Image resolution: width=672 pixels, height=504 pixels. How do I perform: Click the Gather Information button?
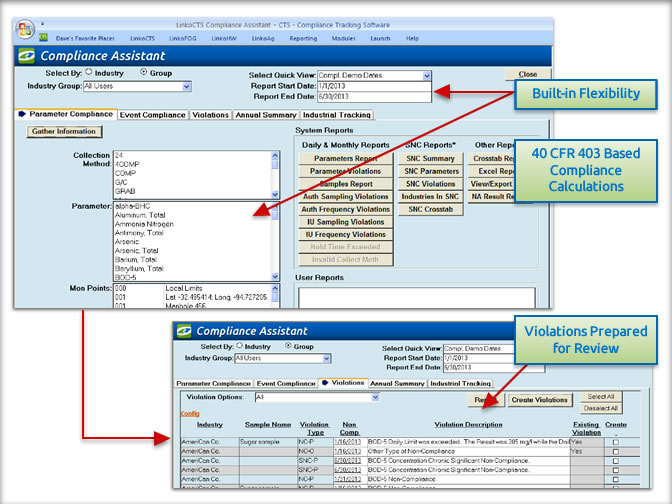tap(64, 131)
